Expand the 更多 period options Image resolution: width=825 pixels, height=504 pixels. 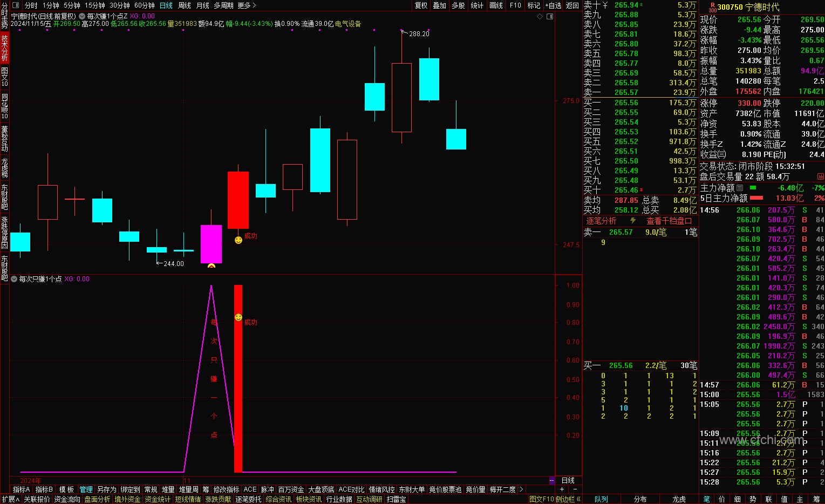click(x=247, y=5)
